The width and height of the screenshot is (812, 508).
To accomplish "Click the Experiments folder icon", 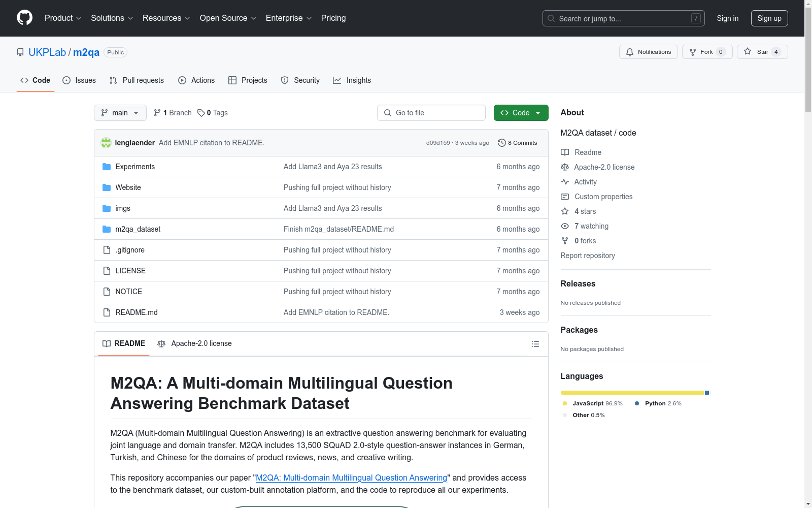I will pos(107,167).
